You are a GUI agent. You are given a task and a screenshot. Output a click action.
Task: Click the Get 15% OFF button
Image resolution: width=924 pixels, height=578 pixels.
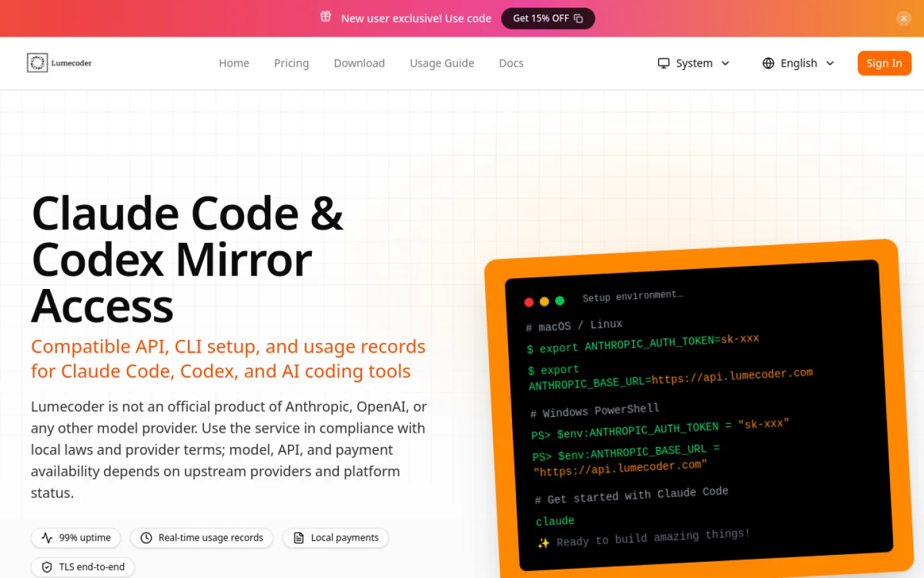pyautogui.click(x=548, y=19)
